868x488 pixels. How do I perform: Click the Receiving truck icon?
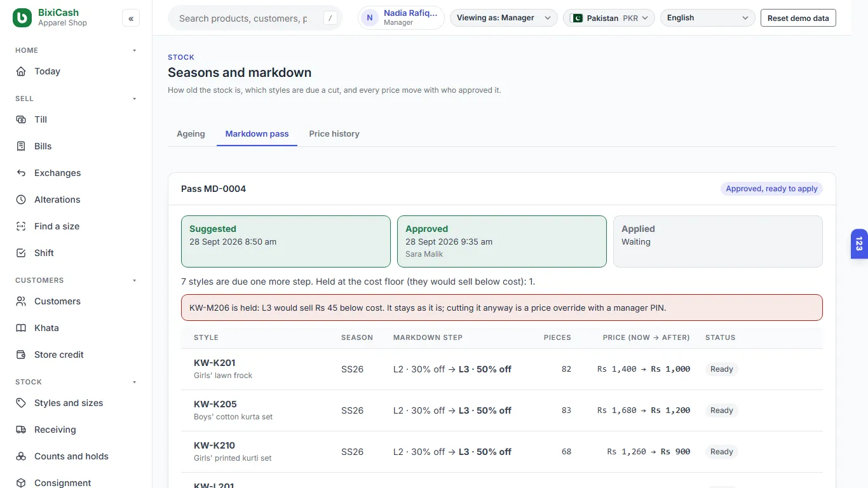22,430
